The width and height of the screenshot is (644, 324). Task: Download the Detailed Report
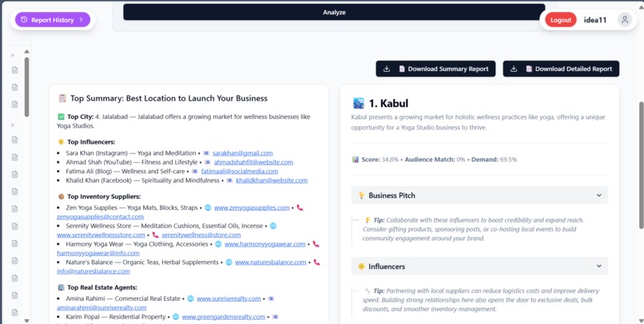561,69
